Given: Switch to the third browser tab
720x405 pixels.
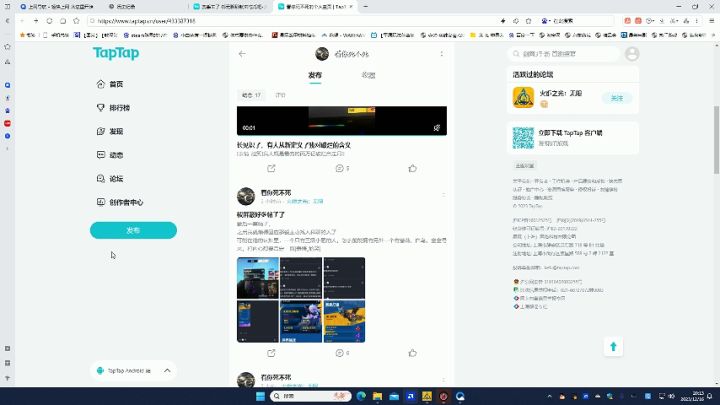Looking at the screenshot, I should pyautogui.click(x=232, y=6).
